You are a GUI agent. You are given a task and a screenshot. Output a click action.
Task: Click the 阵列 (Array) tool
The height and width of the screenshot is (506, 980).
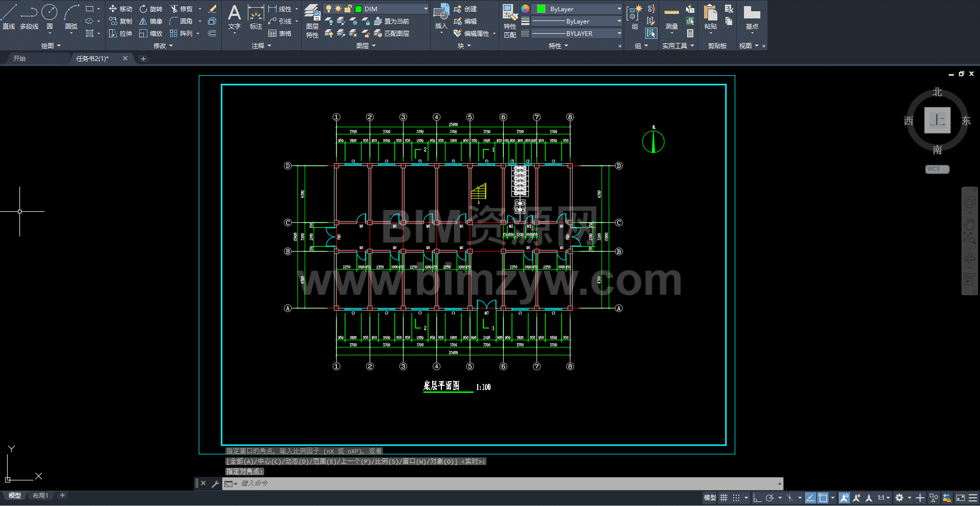(x=181, y=33)
